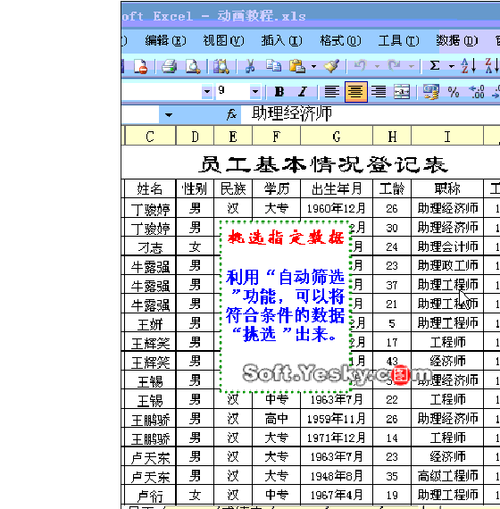Open the Name Box dropdown arrow
Viewport: 500px width, 509px height.
(169, 115)
